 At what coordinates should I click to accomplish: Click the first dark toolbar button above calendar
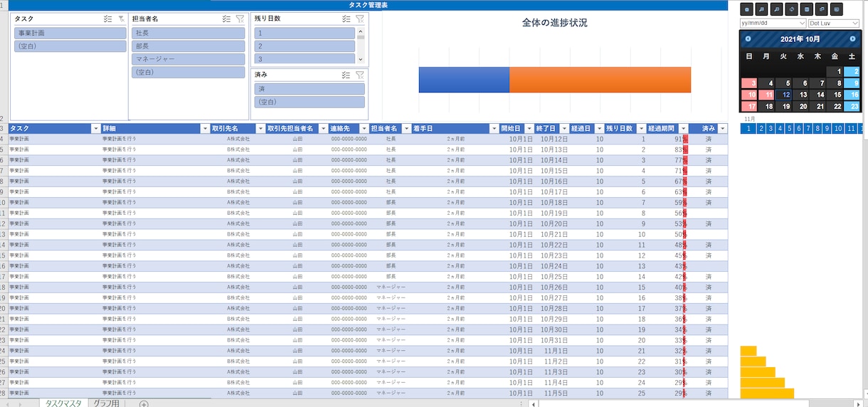click(x=746, y=9)
